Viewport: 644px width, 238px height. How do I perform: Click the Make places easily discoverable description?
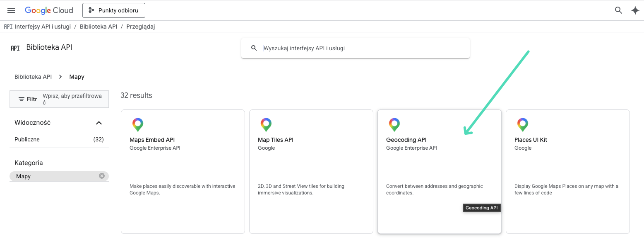click(182, 189)
